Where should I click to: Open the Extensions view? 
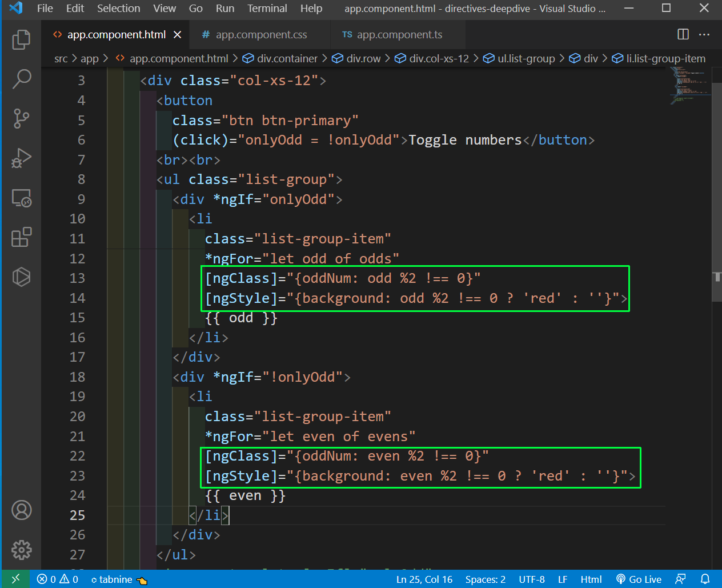point(21,237)
